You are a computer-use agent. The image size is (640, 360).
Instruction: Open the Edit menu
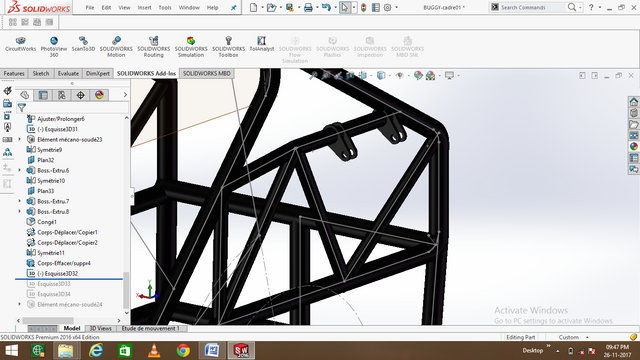(x=106, y=7)
